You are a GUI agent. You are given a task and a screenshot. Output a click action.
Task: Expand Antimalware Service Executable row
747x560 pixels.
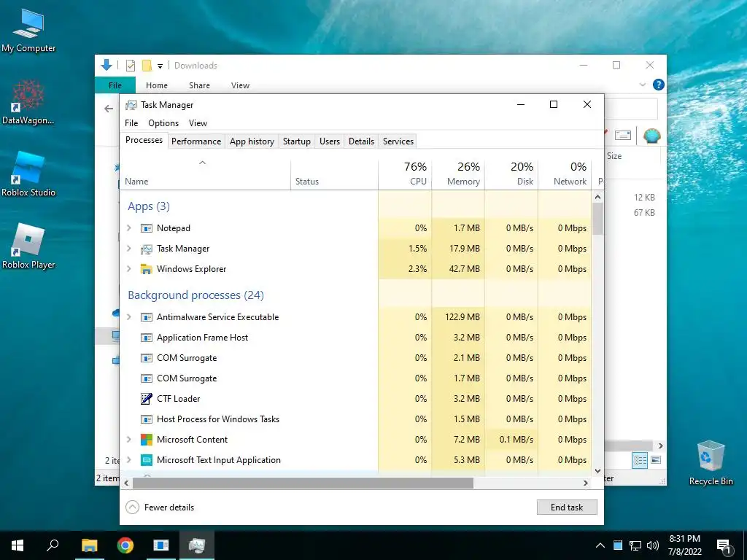point(128,317)
